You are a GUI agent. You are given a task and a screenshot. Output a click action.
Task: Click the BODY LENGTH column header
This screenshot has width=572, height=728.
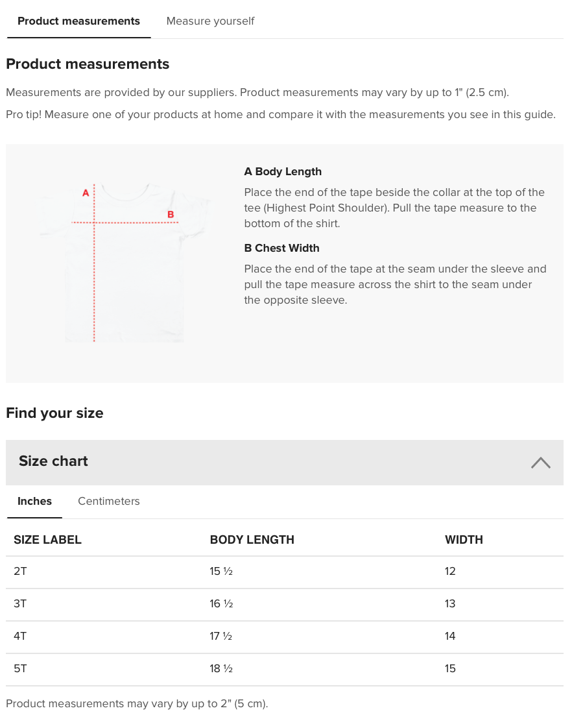point(252,540)
